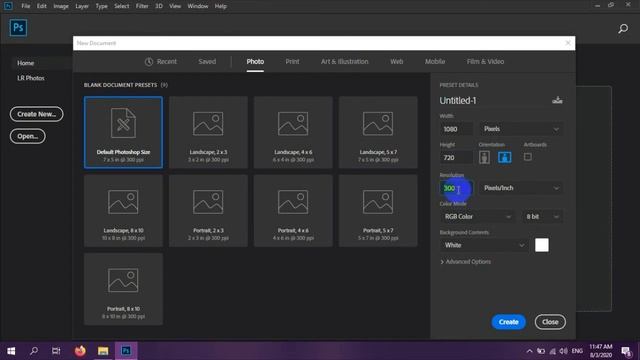Enable the Artboards checkbox
Viewport: 640px width, 360px height.
527,157
